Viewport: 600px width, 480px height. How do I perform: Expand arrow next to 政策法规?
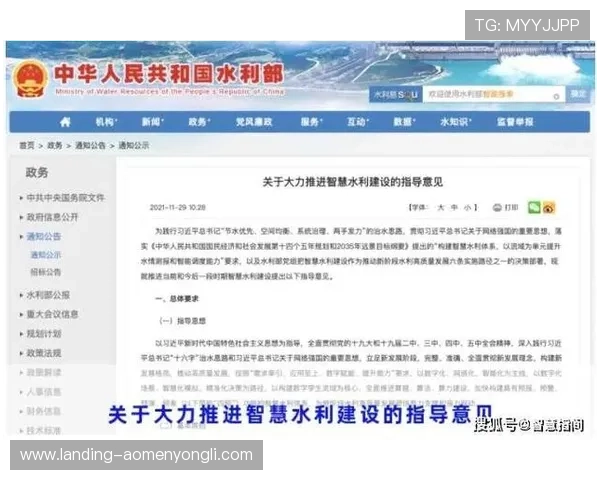(x=21, y=353)
